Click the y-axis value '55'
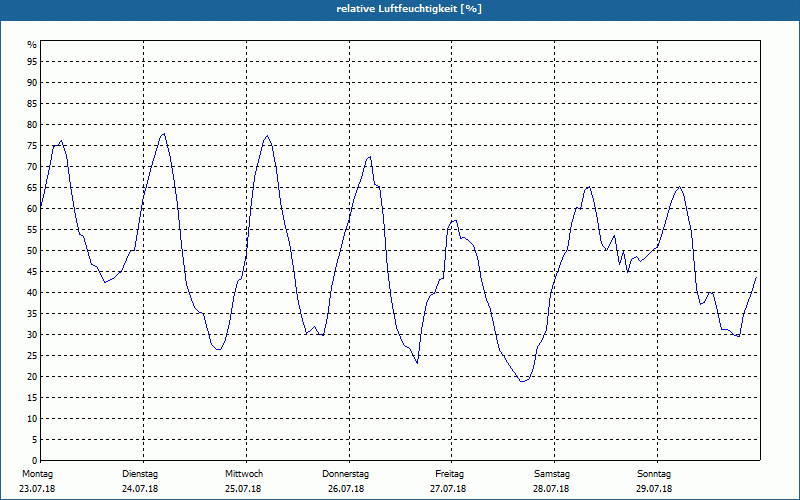The width and height of the screenshot is (800, 500). 32,230
